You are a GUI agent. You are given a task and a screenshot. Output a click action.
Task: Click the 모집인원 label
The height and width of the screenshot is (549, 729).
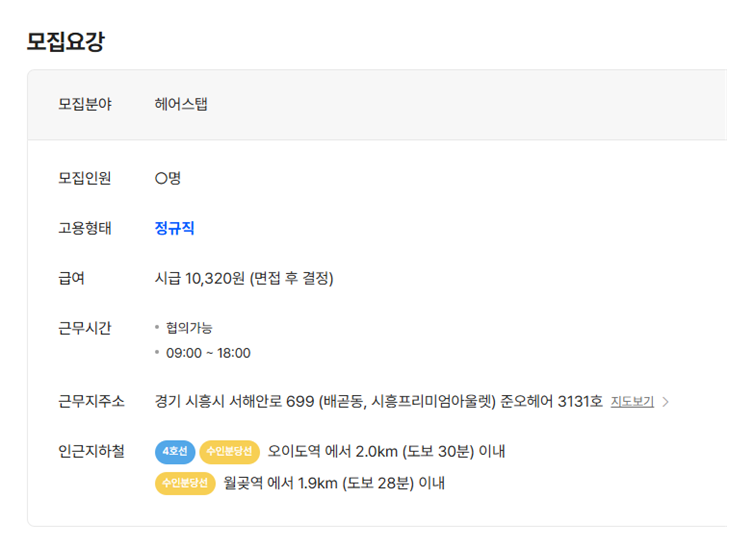85,178
